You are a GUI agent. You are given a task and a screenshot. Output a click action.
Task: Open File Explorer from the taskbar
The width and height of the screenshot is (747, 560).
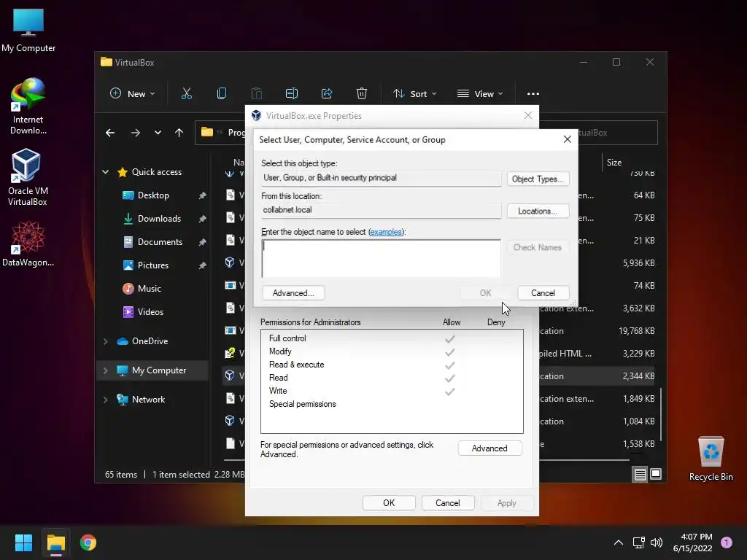[55, 542]
